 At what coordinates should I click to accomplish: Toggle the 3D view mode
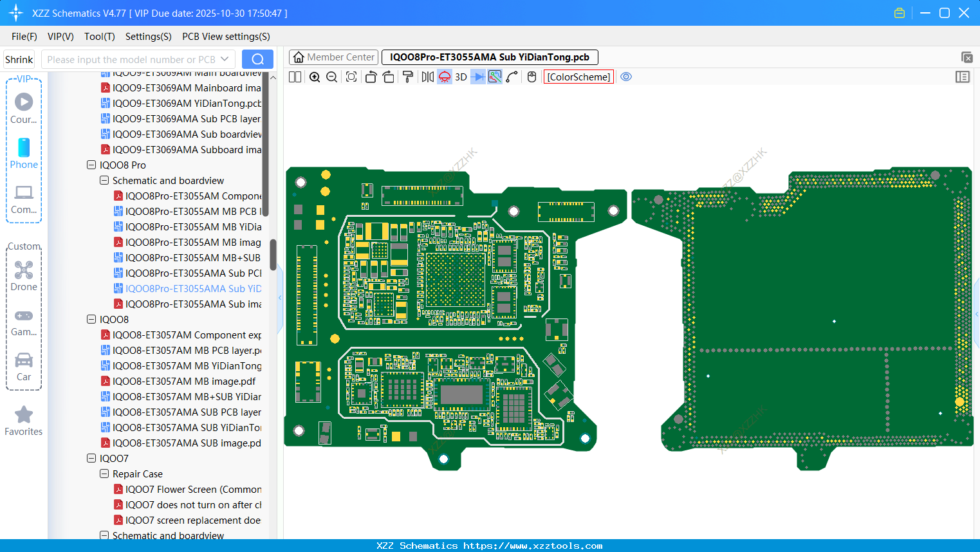[x=461, y=77]
